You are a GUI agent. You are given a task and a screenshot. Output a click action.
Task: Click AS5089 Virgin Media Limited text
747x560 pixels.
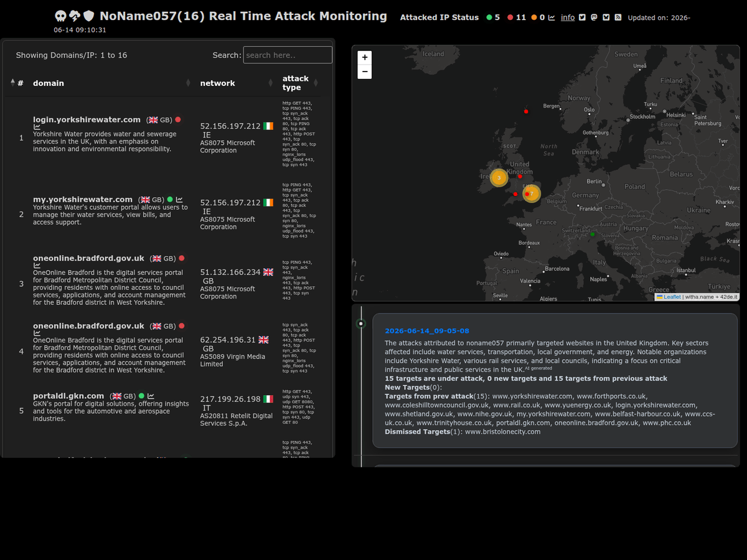232,360
